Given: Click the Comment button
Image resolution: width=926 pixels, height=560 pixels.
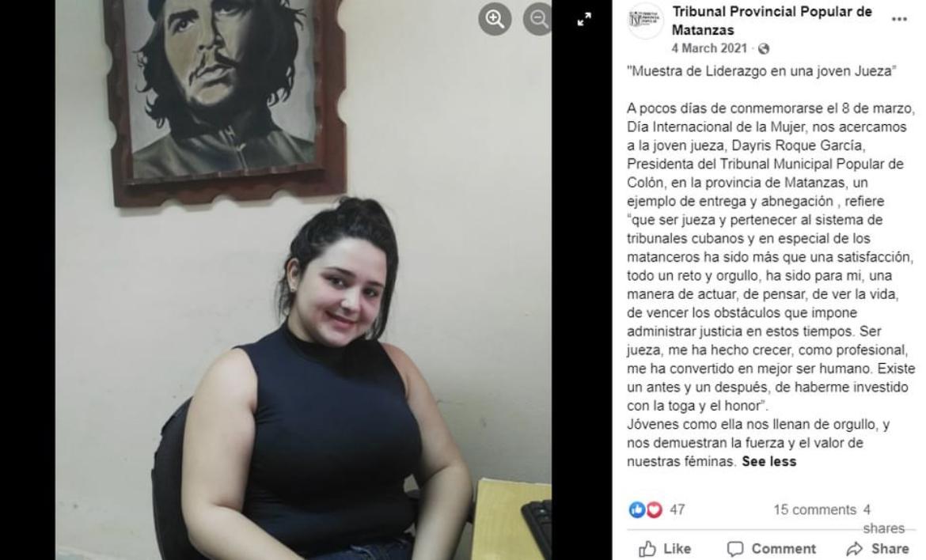Looking at the screenshot, I should click(x=772, y=549).
